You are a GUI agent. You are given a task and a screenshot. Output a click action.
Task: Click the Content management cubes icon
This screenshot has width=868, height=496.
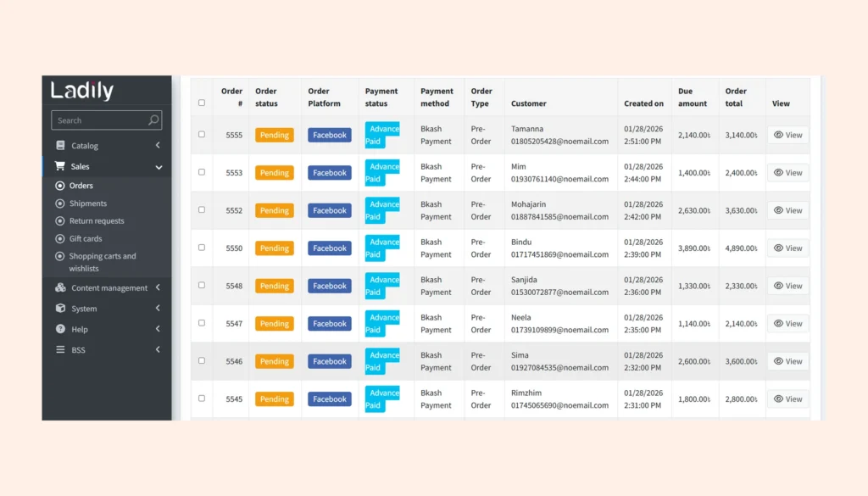[60, 288]
